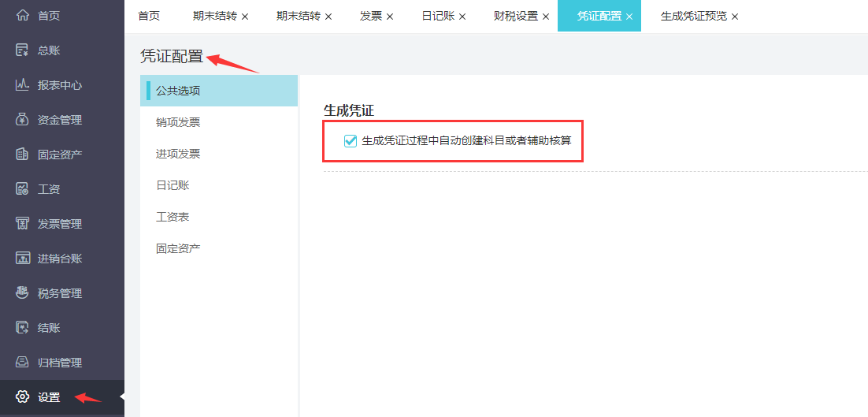The height and width of the screenshot is (417, 868).
Task: Open 归档管理 from the sidebar
Action: click(62, 363)
